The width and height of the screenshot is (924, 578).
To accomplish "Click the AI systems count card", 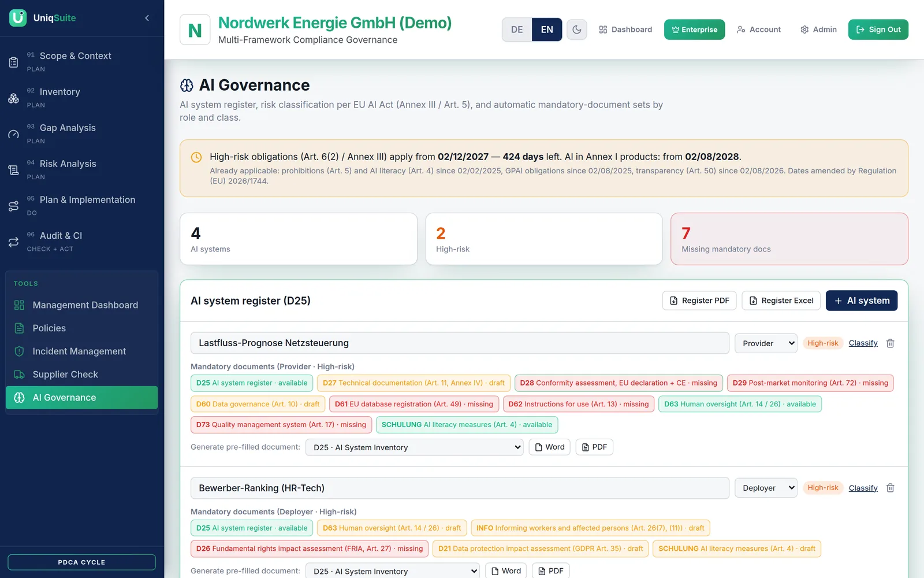I will pyautogui.click(x=299, y=239).
